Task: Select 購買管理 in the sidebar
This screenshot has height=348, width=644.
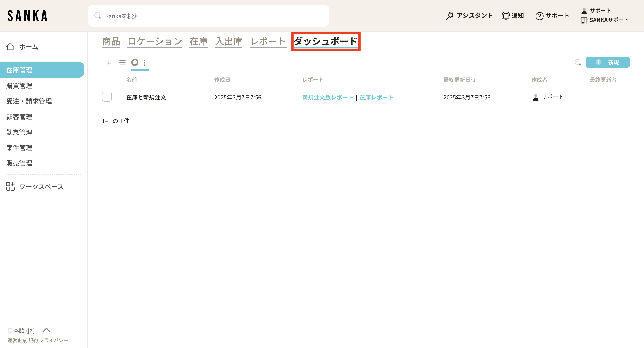Action: click(19, 85)
